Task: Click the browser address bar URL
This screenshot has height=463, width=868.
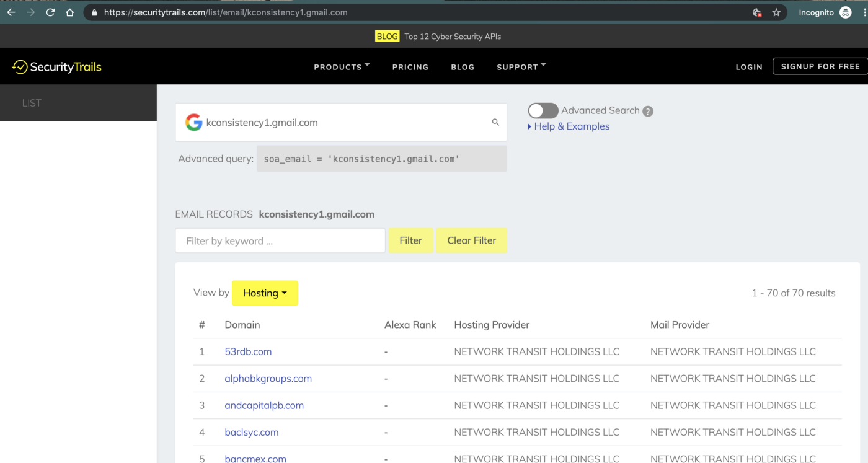Action: tap(226, 12)
